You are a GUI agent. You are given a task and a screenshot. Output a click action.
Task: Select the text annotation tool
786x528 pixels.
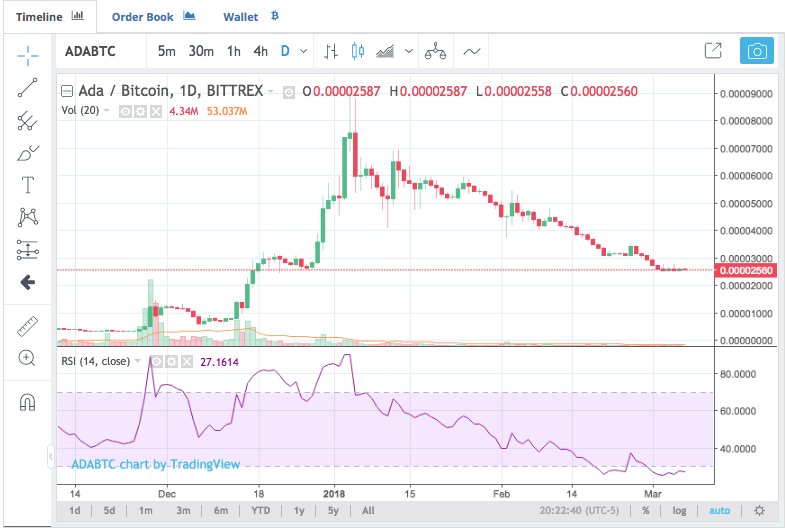click(28, 185)
